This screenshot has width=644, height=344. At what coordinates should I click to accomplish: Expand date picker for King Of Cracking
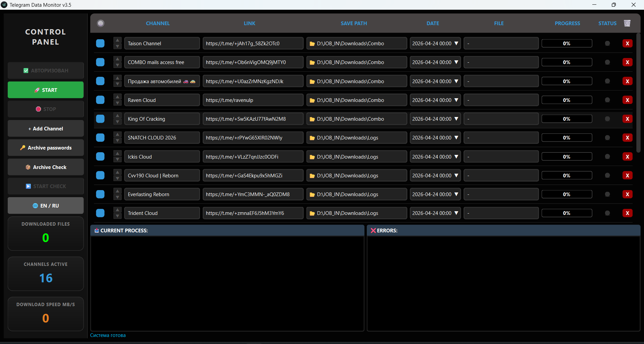click(456, 119)
